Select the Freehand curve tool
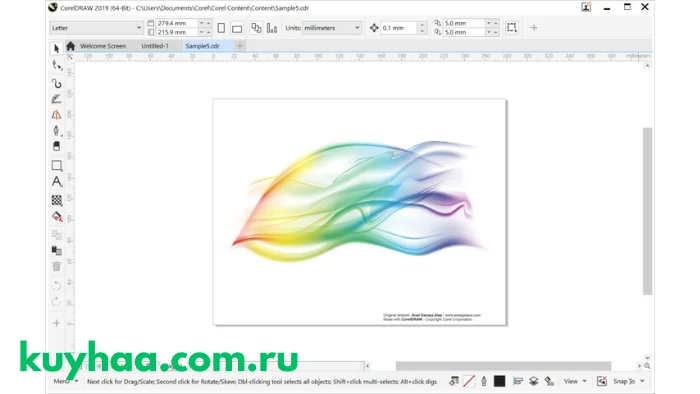The width and height of the screenshot is (700, 394). point(56,83)
